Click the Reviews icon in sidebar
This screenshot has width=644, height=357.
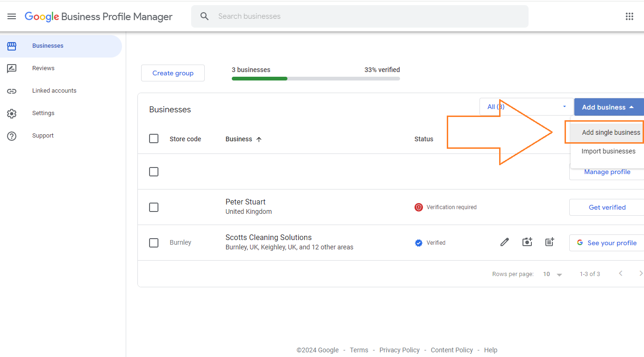(12, 68)
